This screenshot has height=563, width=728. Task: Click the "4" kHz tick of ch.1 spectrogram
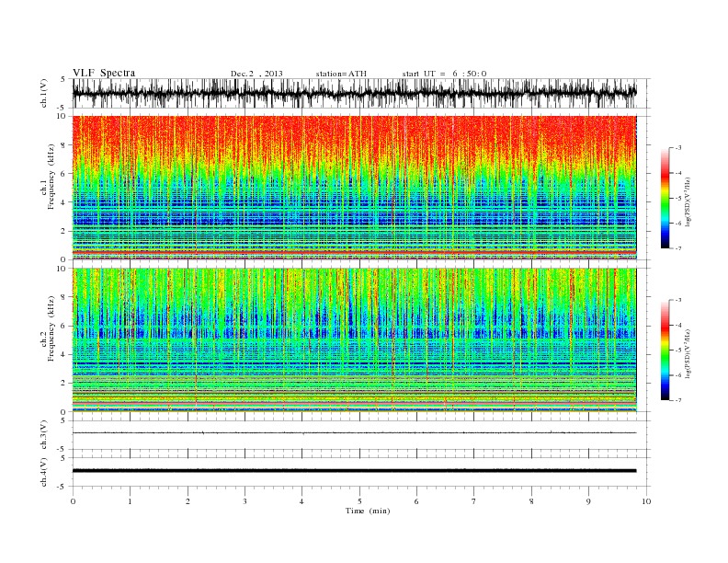pos(64,202)
